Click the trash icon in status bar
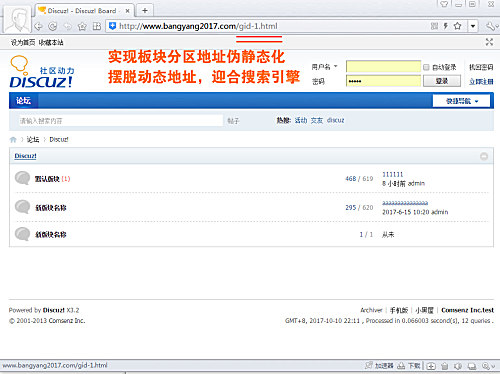 (x=445, y=366)
